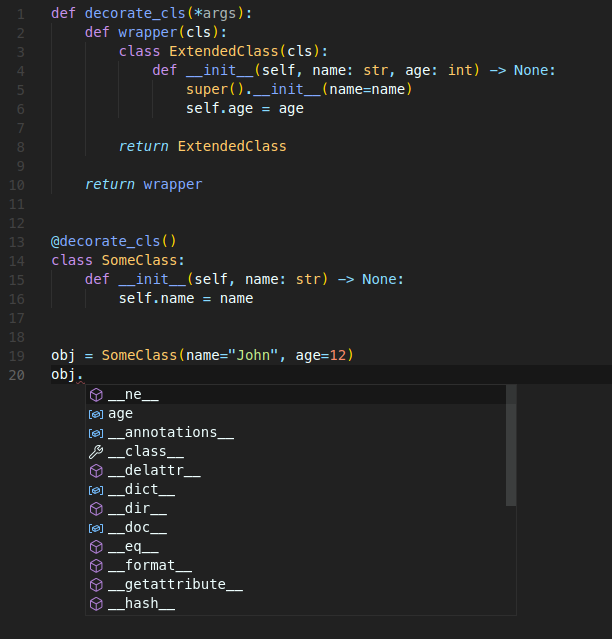612x639 pixels.
Task: Click the cube icon beside __hash__
Action: point(96,604)
